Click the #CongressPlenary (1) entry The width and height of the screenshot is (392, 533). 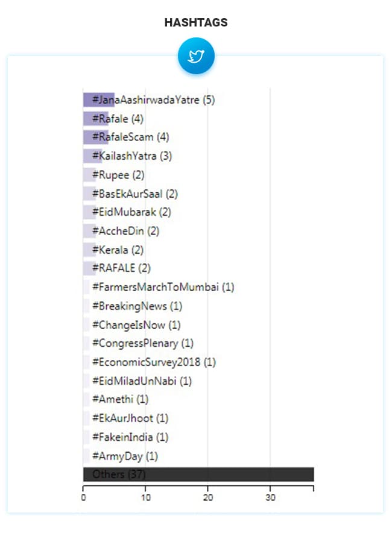(x=142, y=343)
